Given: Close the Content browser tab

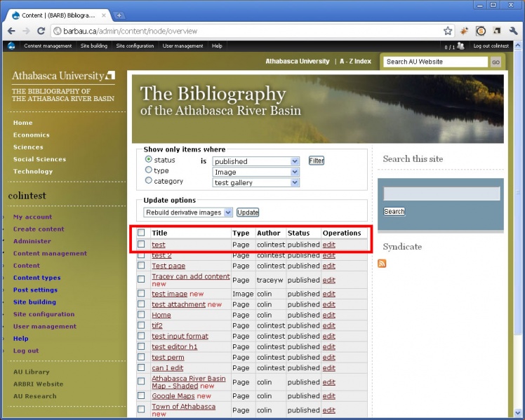Looking at the screenshot, I should [x=104, y=15].
